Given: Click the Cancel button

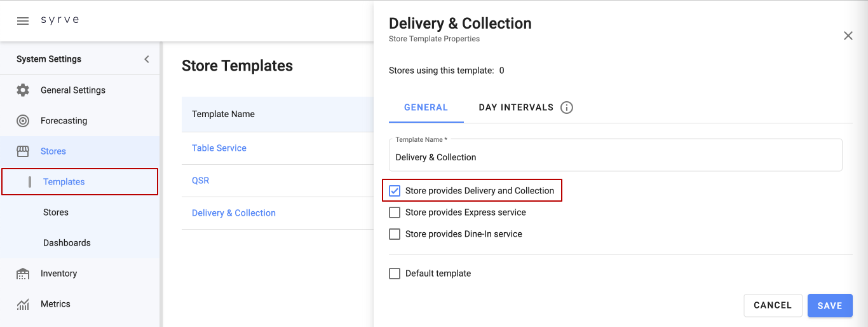Looking at the screenshot, I should (772, 305).
